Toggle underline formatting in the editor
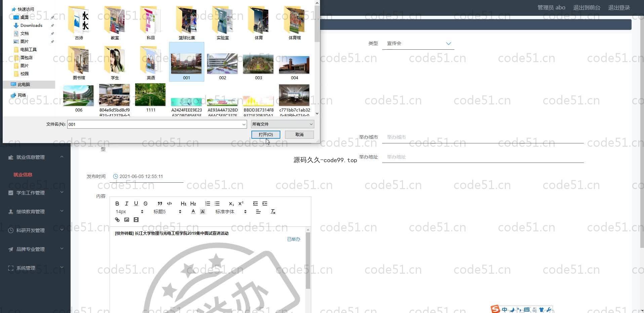This screenshot has height=313, width=644. tap(136, 204)
